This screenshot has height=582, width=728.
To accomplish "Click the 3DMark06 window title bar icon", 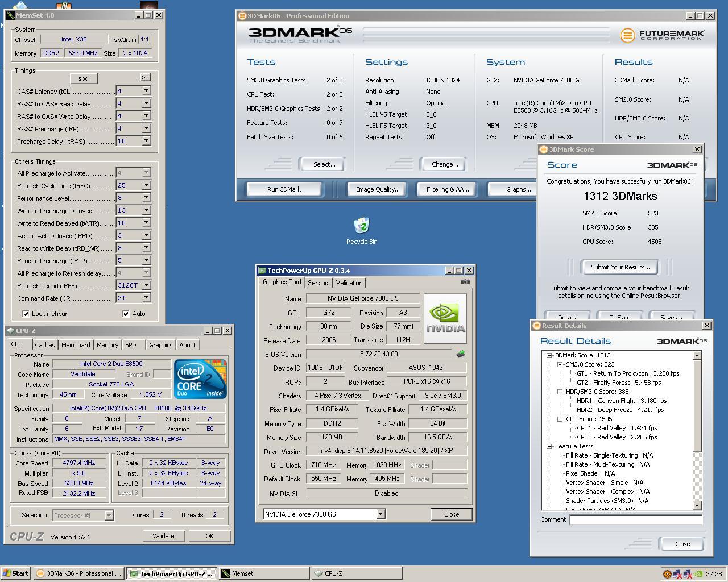I will point(242,16).
